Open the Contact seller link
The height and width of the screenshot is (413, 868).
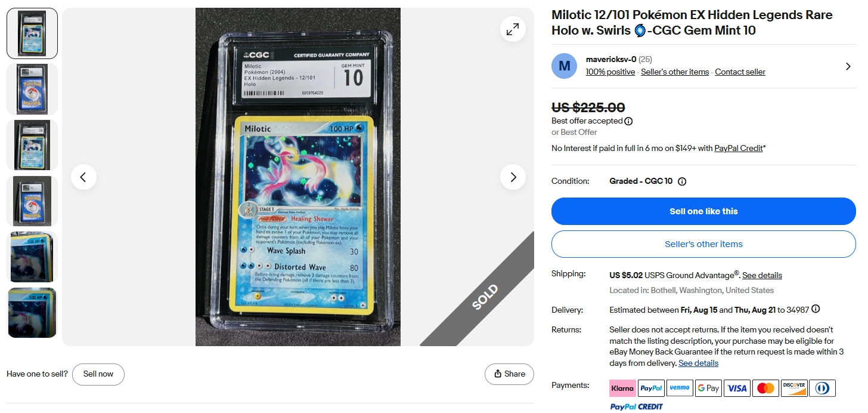(x=740, y=72)
